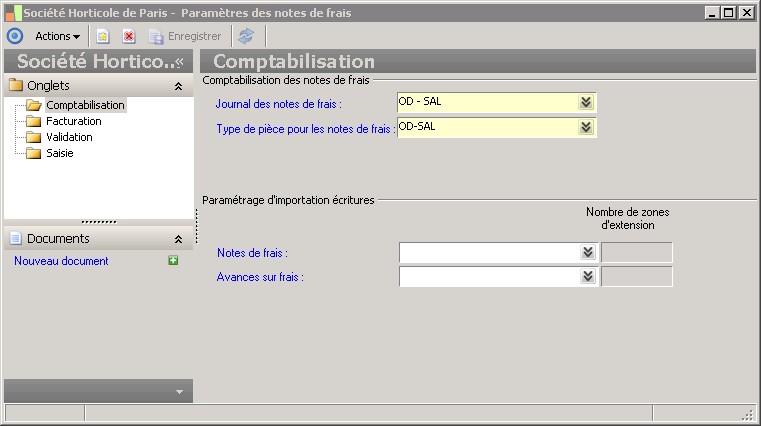This screenshot has width=761, height=426.
Task: Collapse the Onglets section
Action: pos(179,86)
